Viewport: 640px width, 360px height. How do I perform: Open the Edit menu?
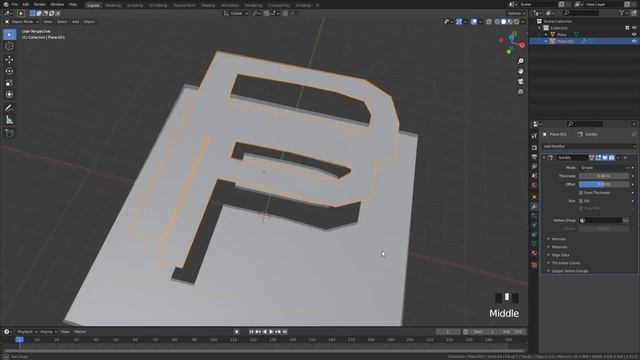(x=26, y=4)
